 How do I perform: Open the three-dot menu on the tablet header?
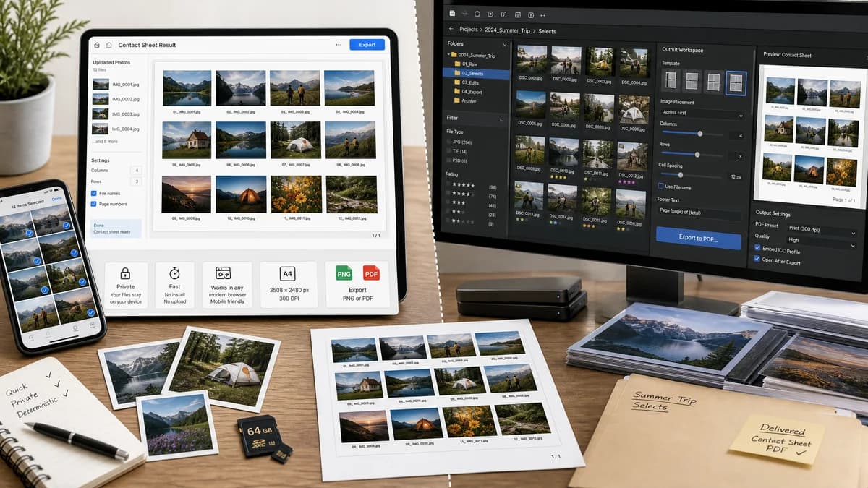pyautogui.click(x=339, y=45)
